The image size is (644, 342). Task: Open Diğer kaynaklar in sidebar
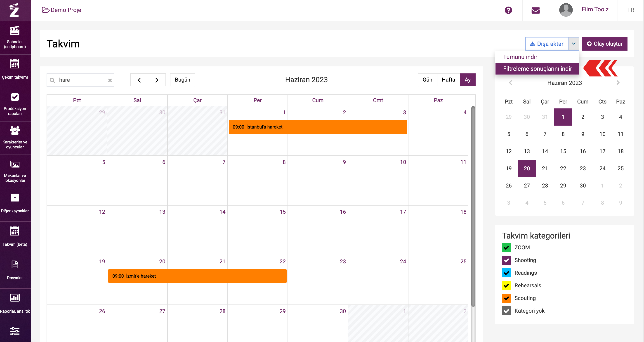tap(15, 205)
